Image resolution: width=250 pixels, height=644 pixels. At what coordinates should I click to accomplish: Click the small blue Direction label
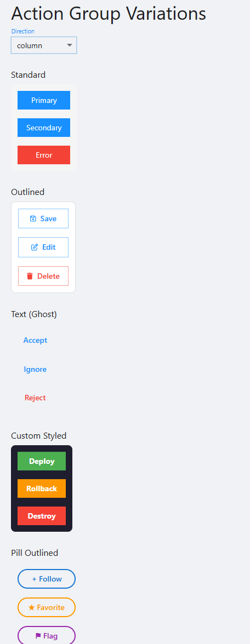pyautogui.click(x=23, y=31)
